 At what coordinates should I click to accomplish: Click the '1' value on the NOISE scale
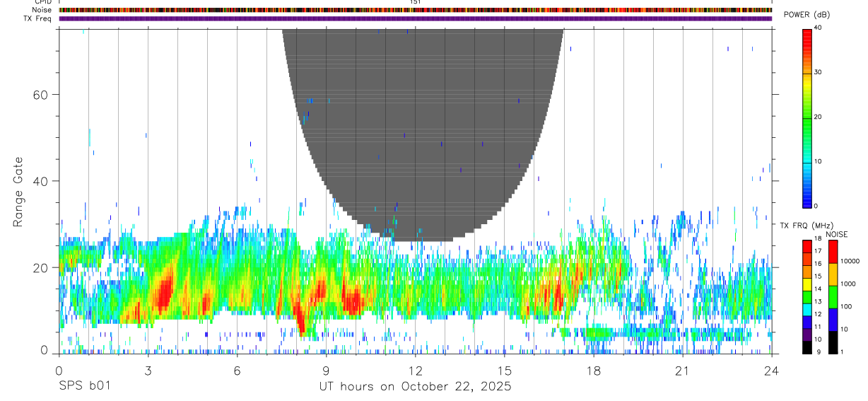click(x=843, y=352)
